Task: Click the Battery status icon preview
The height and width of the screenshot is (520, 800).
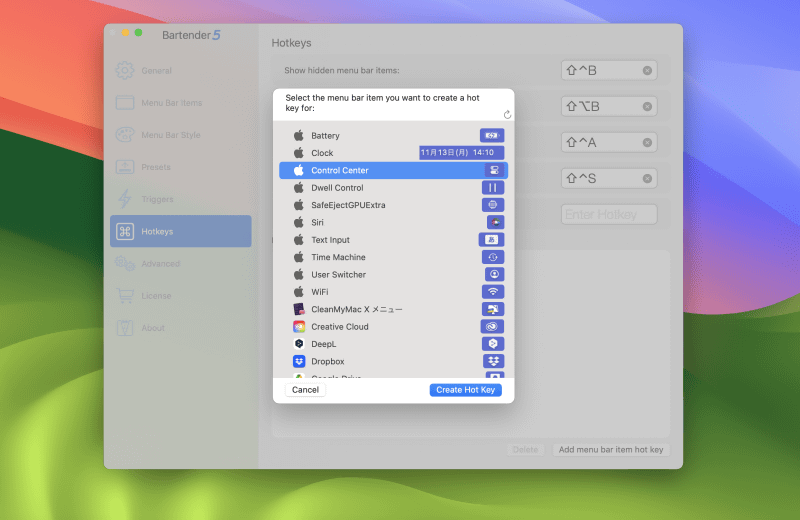Action: click(x=492, y=135)
